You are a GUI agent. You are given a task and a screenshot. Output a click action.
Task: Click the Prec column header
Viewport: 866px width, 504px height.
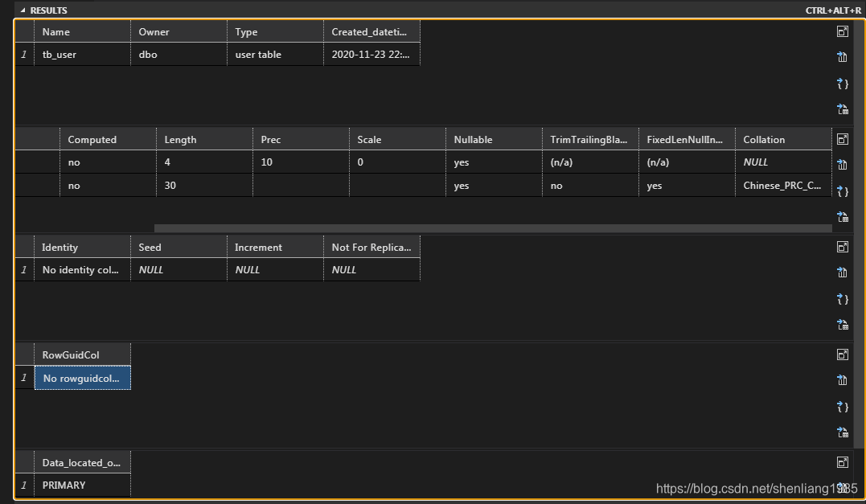[301, 139]
